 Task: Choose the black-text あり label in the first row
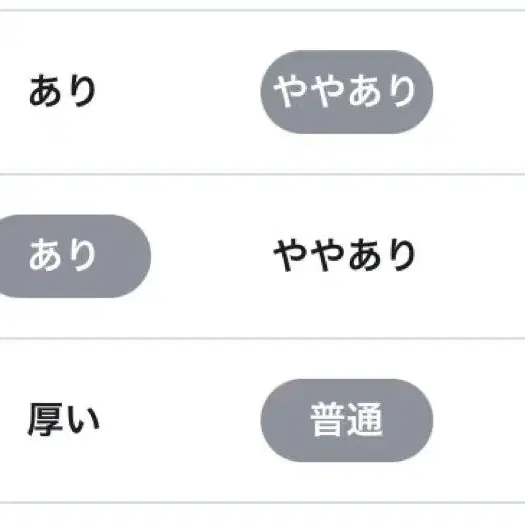coord(63,91)
